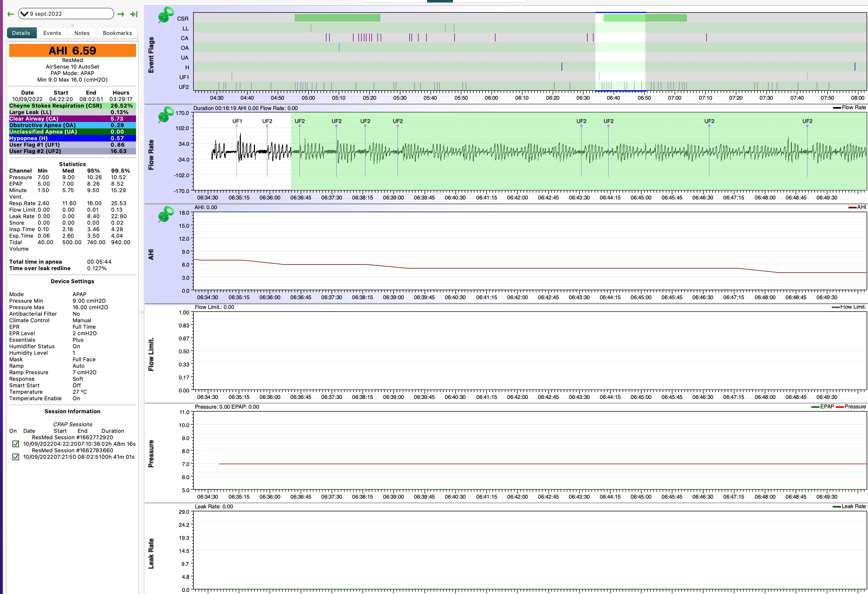This screenshot has width=868, height=594.
Task: Toggle the 07:21:50 session checkbox
Action: point(16,457)
